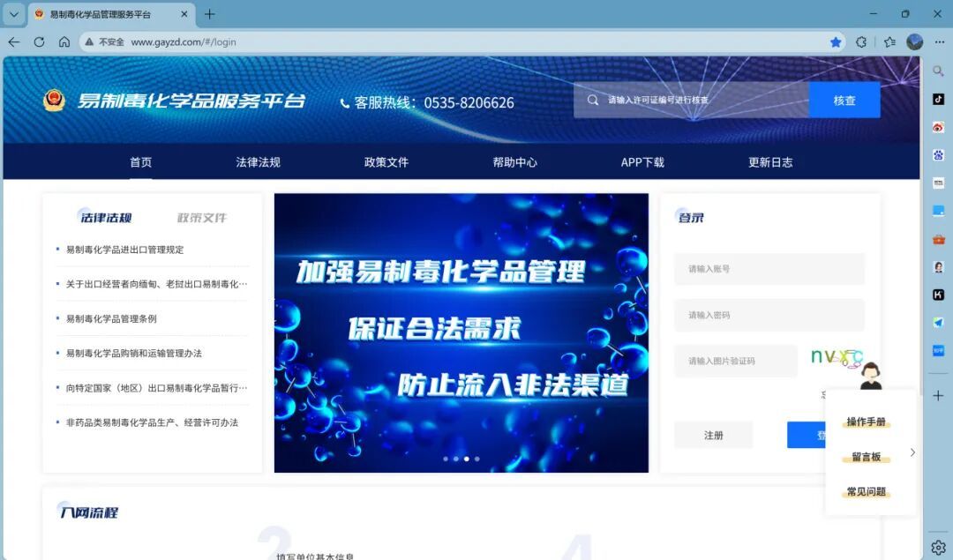
Task: Click the police badge logo in header
Action: pos(55,101)
